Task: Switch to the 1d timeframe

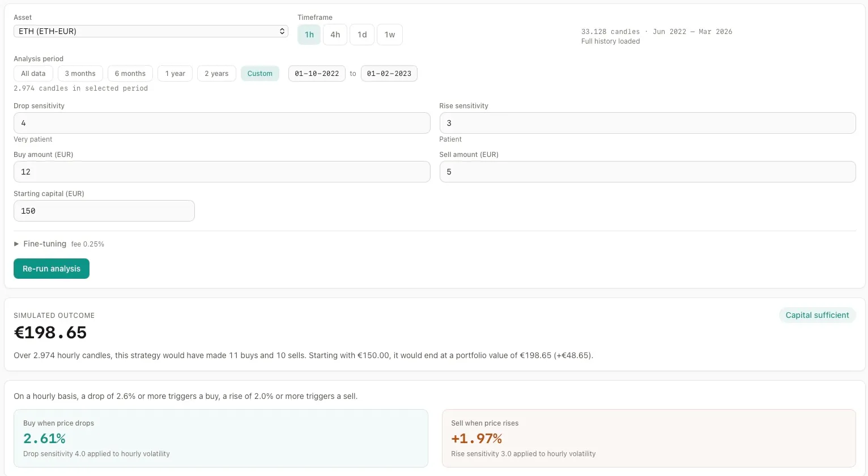Action: click(x=362, y=34)
